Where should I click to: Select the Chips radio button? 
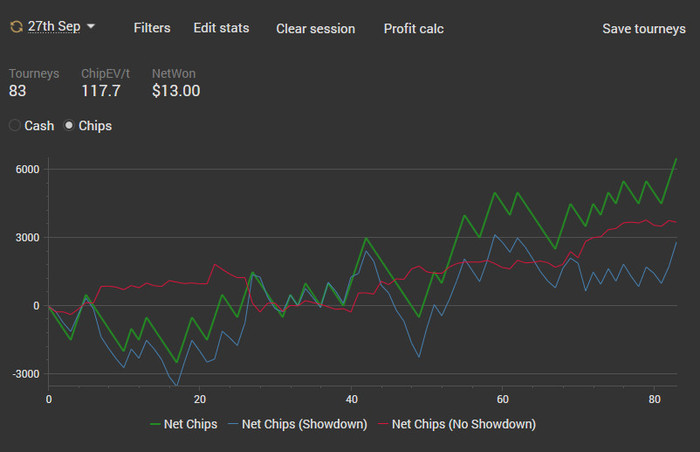tap(69, 126)
